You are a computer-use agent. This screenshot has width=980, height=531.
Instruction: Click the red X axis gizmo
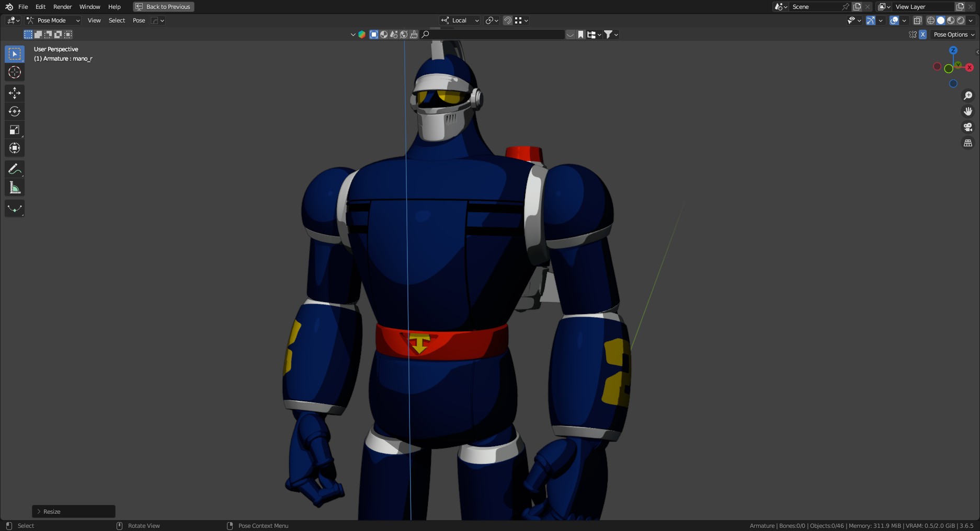tap(970, 67)
